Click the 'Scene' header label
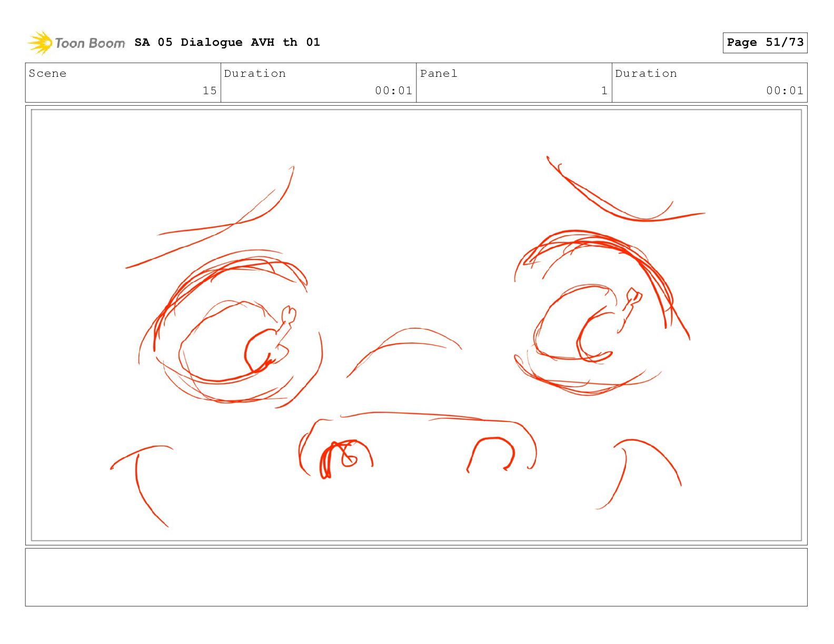 click(47, 74)
